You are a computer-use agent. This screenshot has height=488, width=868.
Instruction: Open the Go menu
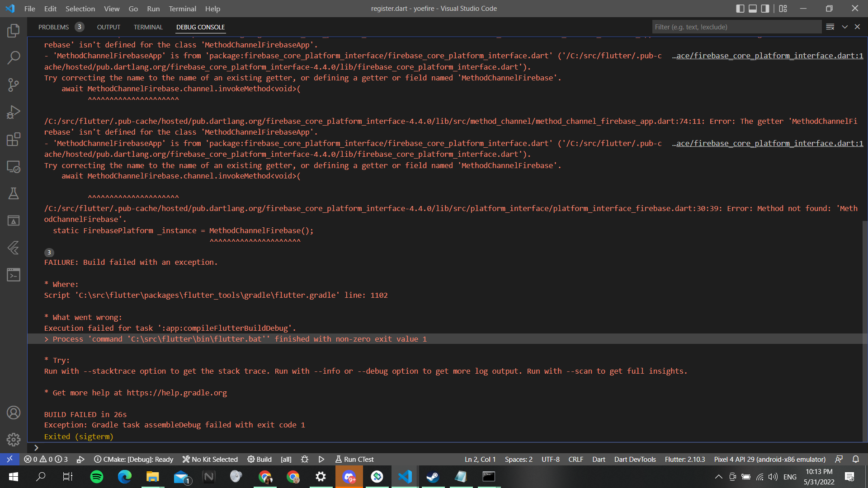coord(133,9)
